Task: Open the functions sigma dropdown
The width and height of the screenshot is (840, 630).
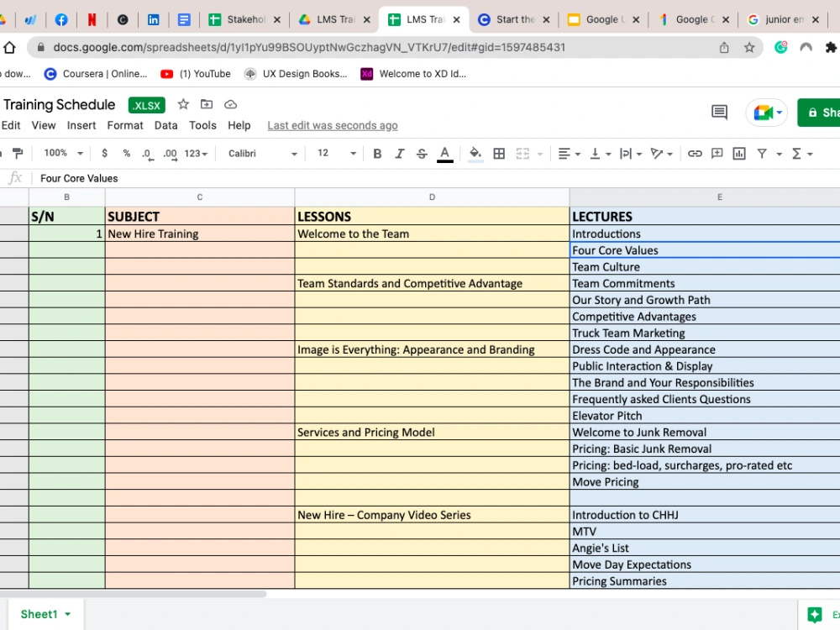Action: tap(802, 154)
